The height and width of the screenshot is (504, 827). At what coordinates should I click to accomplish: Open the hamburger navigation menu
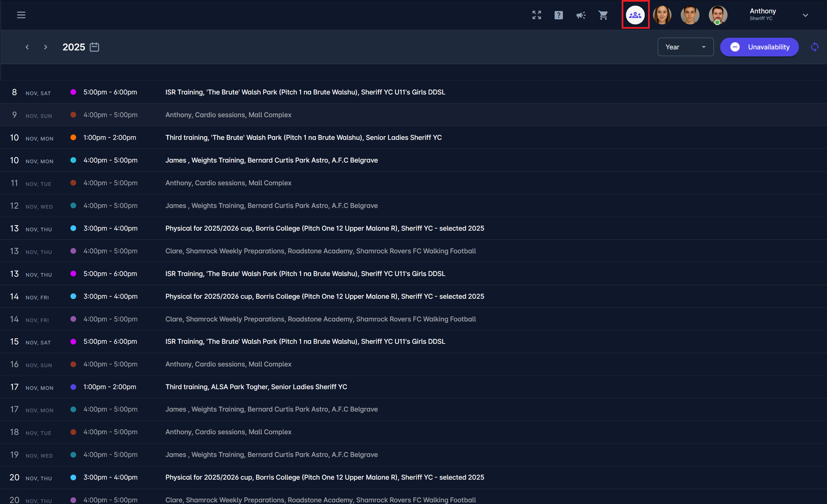click(x=21, y=15)
